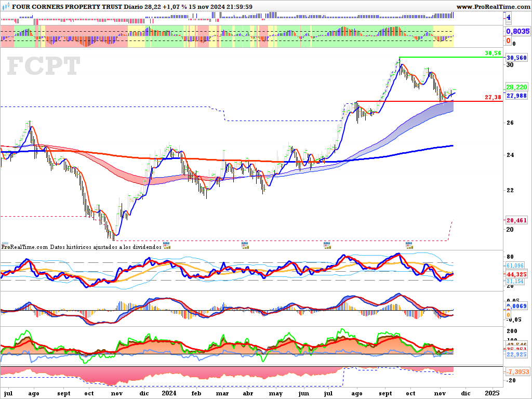532x399 pixels.
Task: Click the 31,154 lower band value
Action: tap(515, 282)
